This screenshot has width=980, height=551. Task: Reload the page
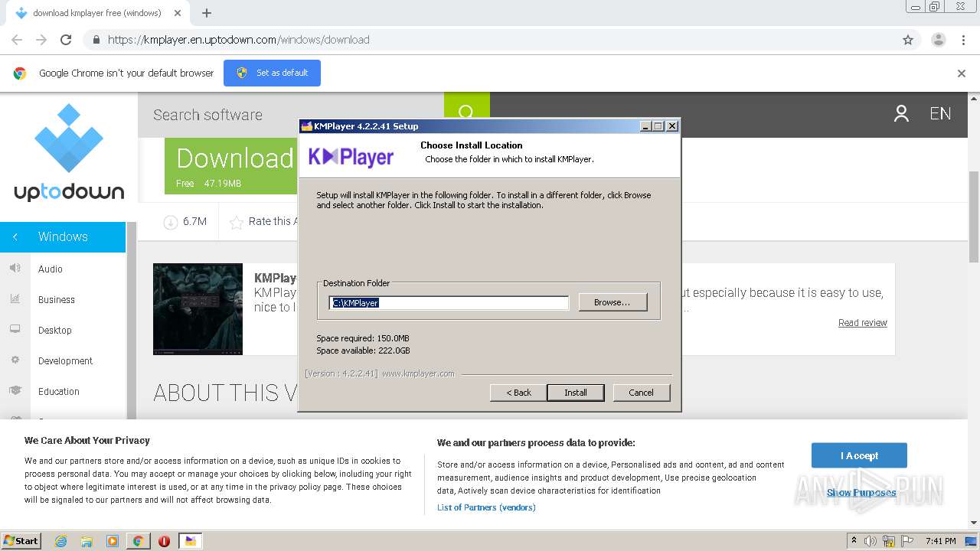[x=66, y=40]
